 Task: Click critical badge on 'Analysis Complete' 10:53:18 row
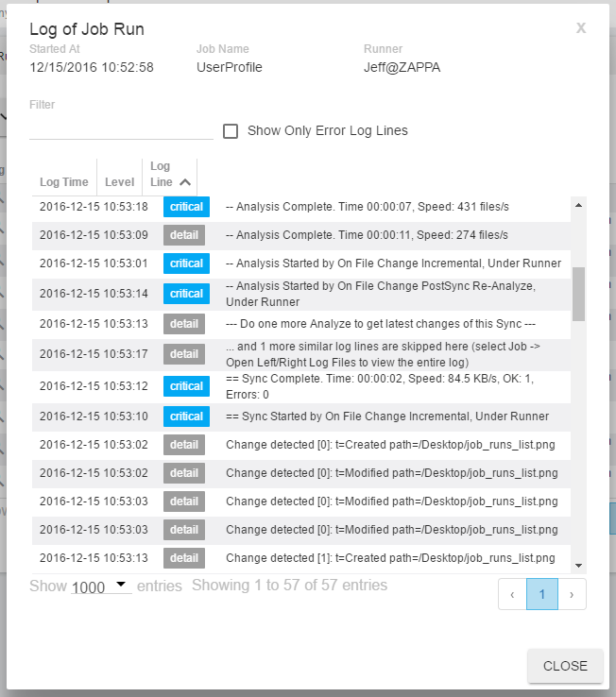(186, 207)
